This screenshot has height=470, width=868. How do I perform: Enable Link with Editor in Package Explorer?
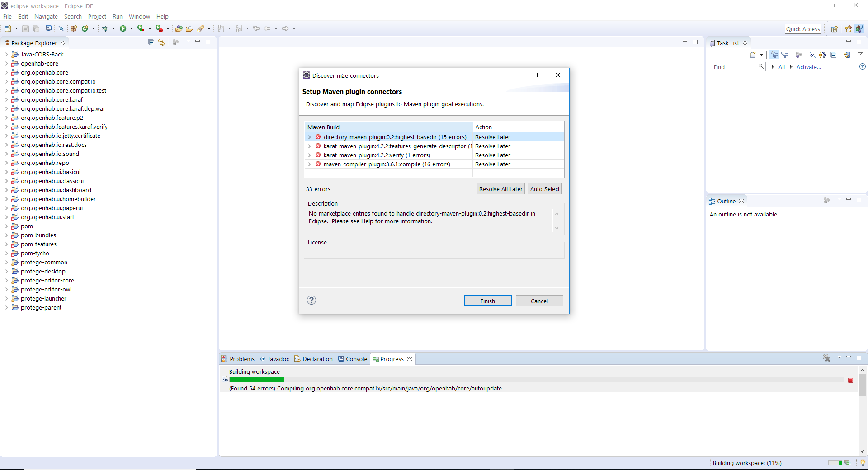click(x=161, y=42)
